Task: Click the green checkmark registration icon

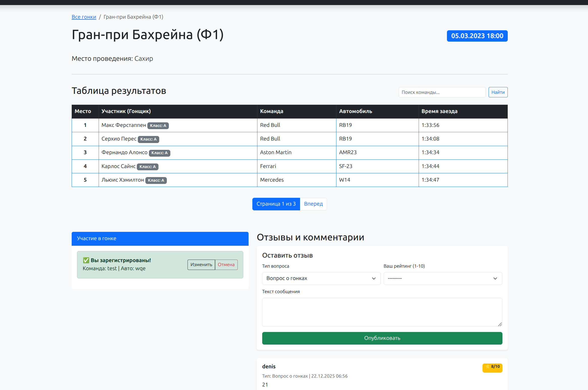Action: pos(86,260)
